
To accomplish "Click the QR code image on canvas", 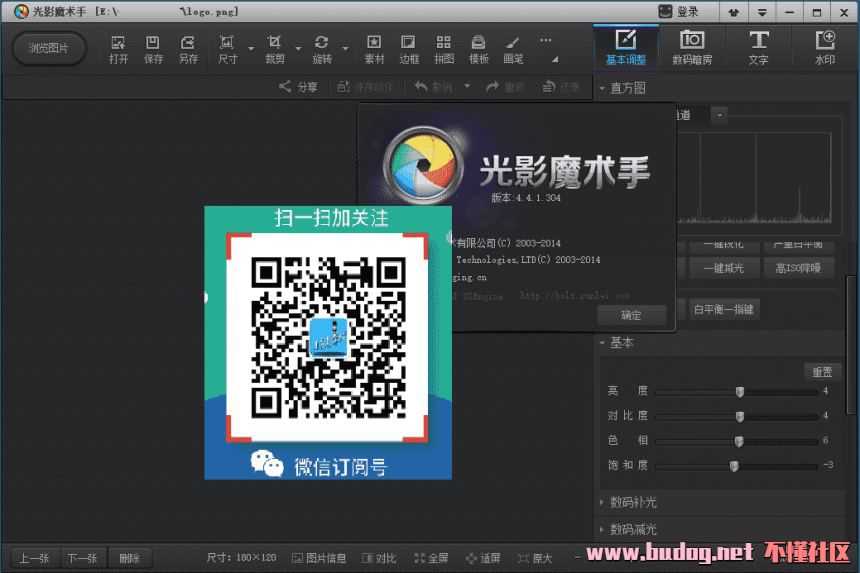I will point(328,342).
